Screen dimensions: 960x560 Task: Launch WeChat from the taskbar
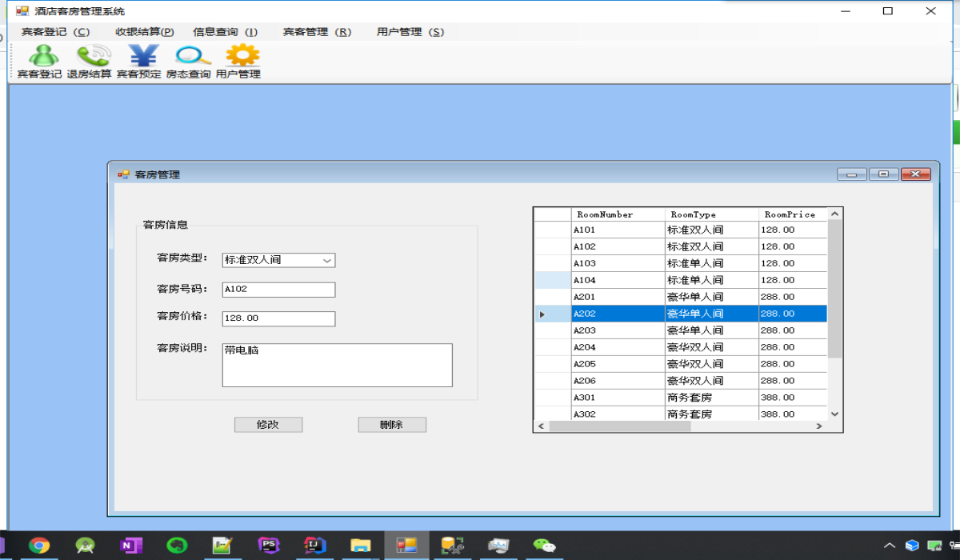(x=545, y=545)
